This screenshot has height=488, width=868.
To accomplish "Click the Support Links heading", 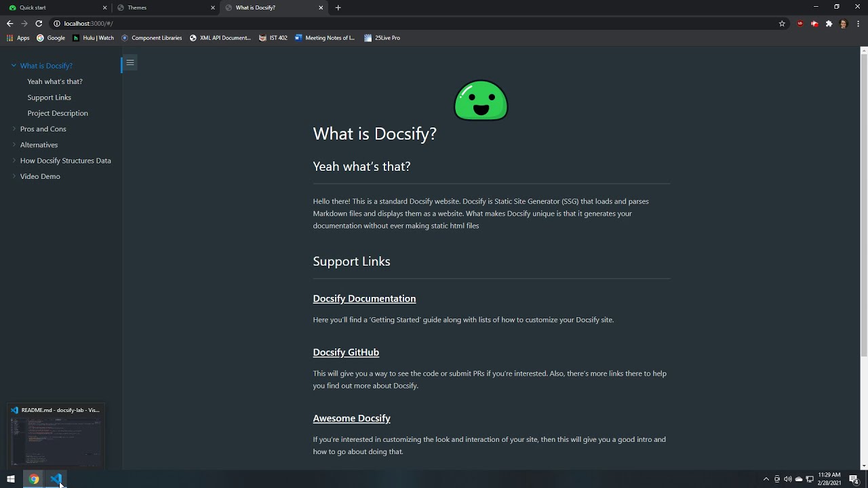I will (x=351, y=262).
